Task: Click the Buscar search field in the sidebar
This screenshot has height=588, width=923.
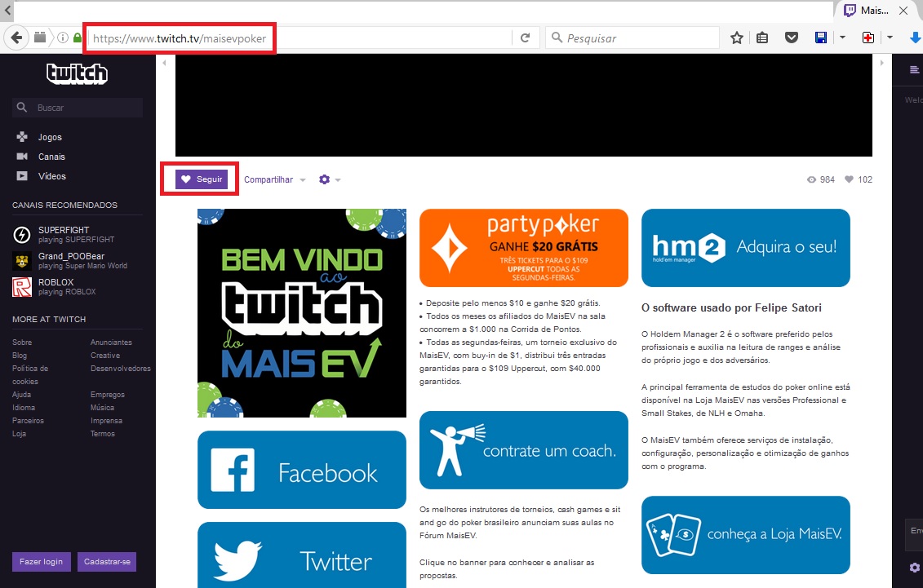Action: pyautogui.click(x=77, y=108)
